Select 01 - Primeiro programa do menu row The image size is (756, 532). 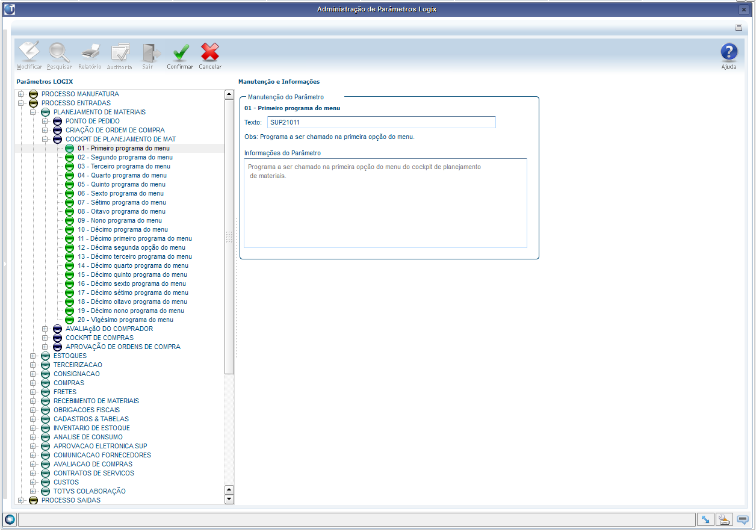coord(119,149)
